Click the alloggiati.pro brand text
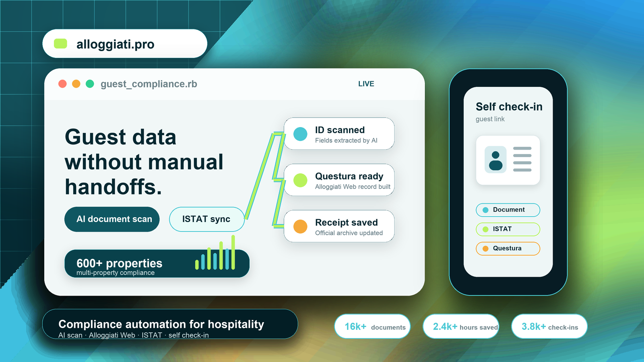This screenshot has height=362, width=644. (115, 44)
